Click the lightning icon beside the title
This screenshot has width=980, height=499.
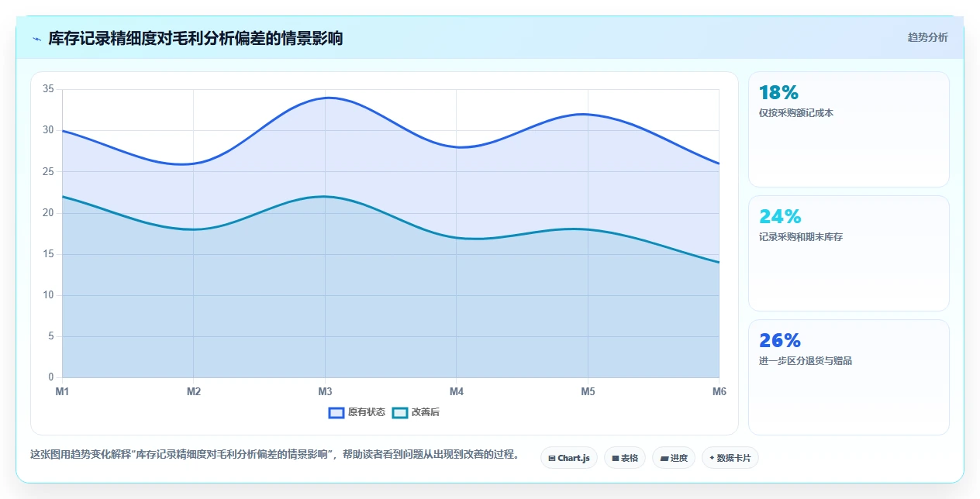pos(36,39)
